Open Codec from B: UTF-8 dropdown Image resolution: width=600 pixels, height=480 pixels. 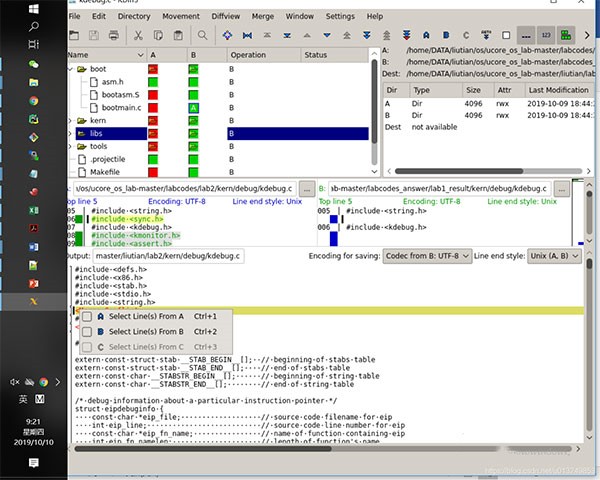pyautogui.click(x=427, y=256)
